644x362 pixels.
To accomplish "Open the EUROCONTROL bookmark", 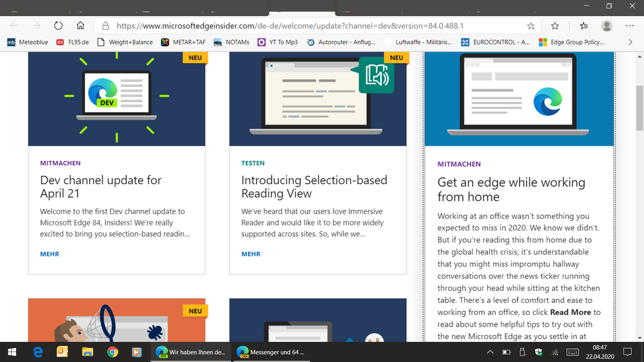I will pos(496,42).
